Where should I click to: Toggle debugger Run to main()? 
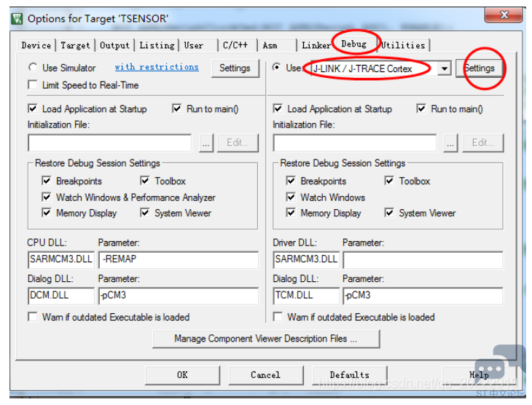pyautogui.click(x=421, y=109)
